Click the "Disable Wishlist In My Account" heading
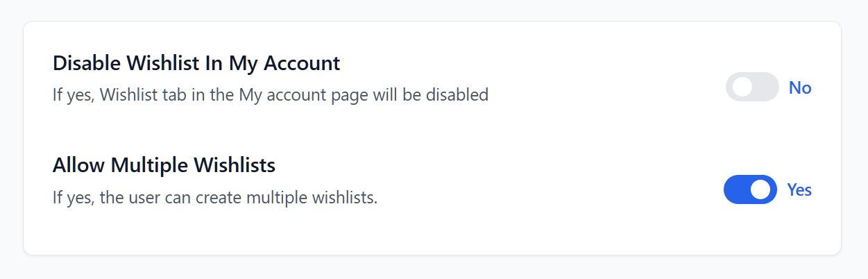The height and width of the screenshot is (279, 868). [196, 64]
